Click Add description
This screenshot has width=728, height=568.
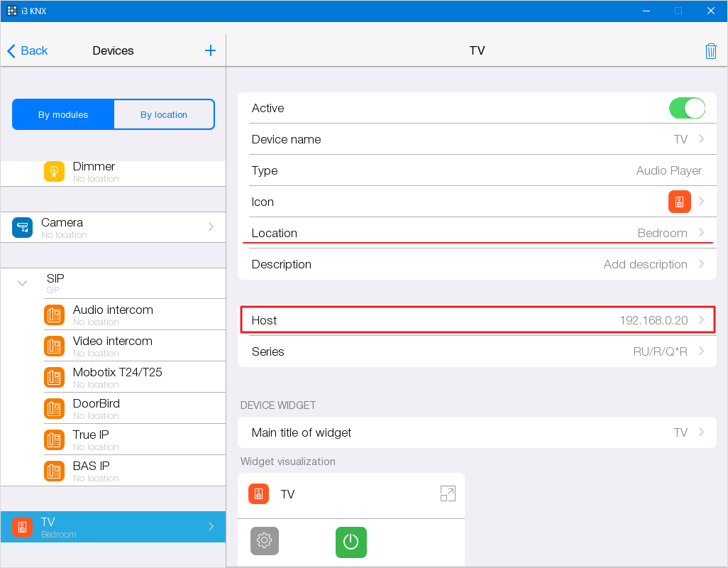pyautogui.click(x=645, y=264)
